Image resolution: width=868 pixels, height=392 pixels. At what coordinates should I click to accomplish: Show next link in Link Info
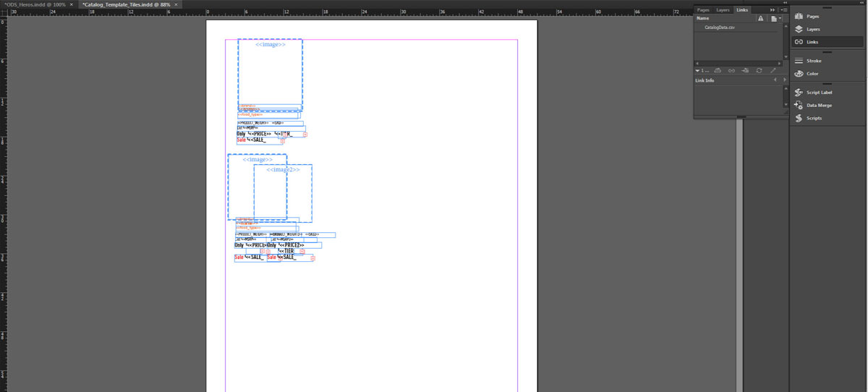pyautogui.click(x=784, y=80)
